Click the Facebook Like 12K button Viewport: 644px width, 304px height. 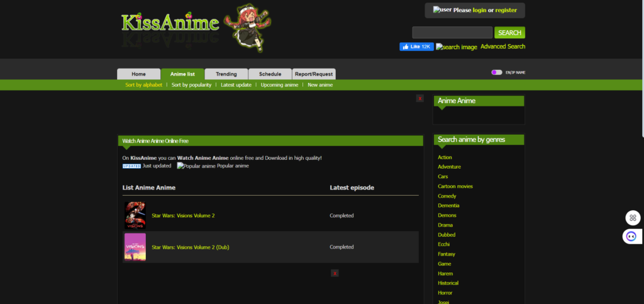(x=416, y=47)
